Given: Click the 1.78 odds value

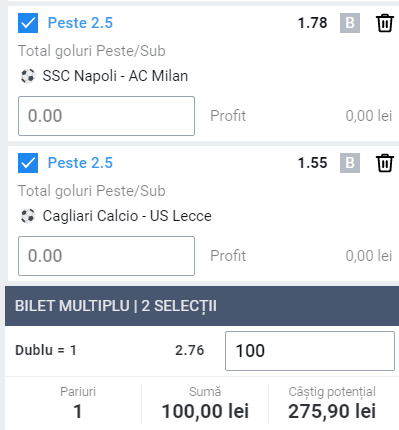Looking at the screenshot, I should [313, 23].
